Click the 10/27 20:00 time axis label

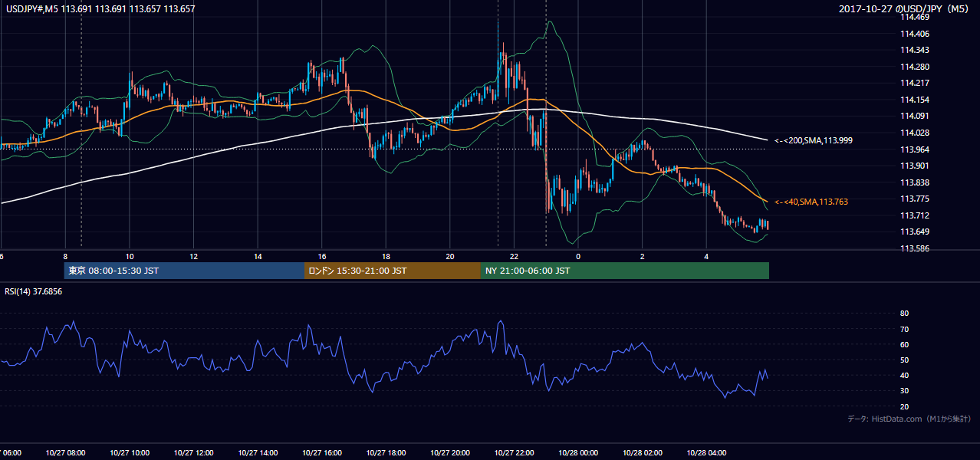pos(450,452)
